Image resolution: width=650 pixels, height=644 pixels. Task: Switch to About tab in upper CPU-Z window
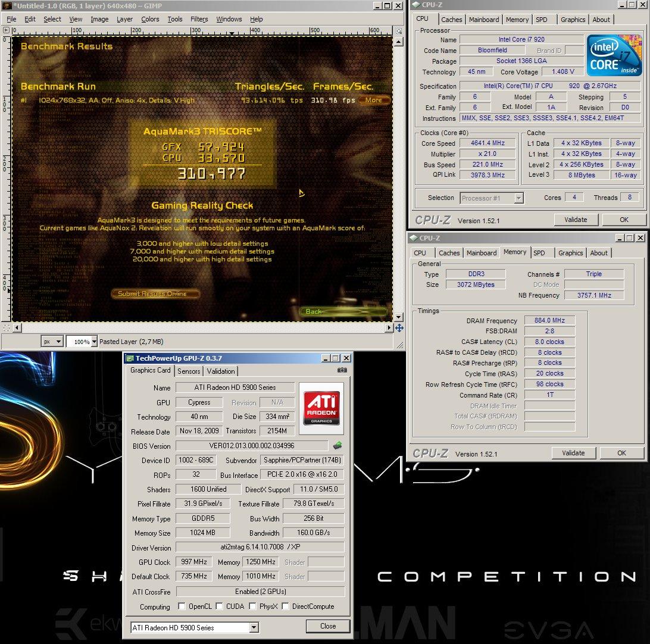point(601,20)
